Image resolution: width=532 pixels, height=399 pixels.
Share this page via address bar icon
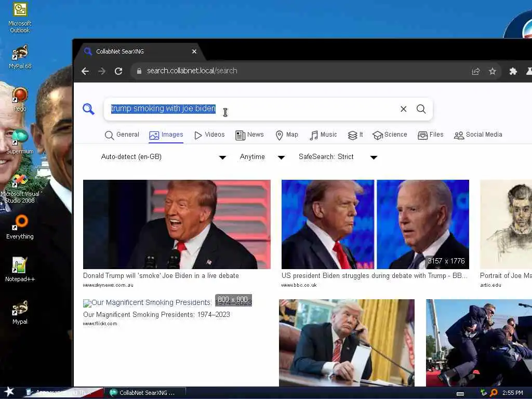click(476, 71)
